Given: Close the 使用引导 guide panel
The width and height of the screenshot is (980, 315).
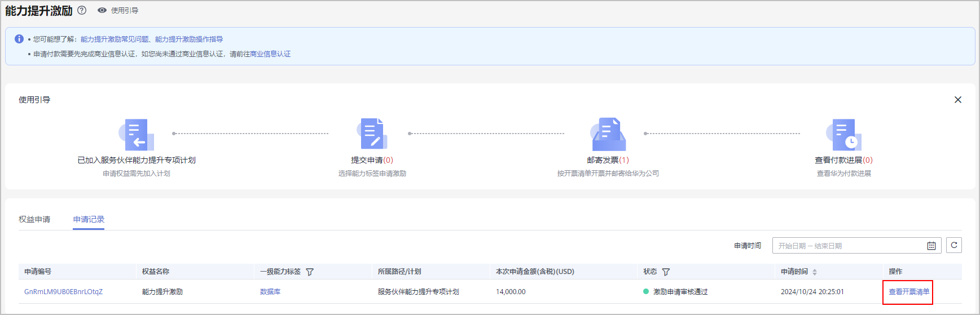Looking at the screenshot, I should point(957,100).
